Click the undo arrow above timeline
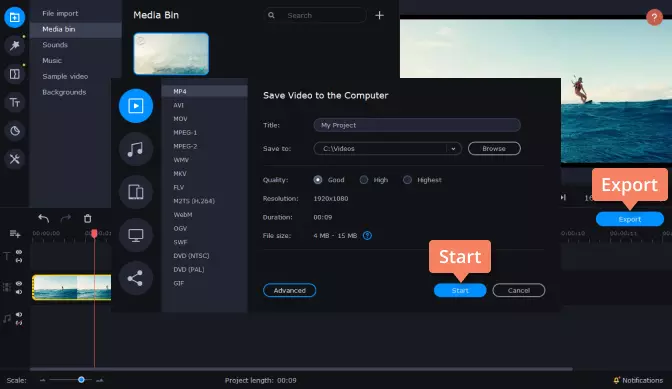This screenshot has width=672, height=389. [43, 218]
